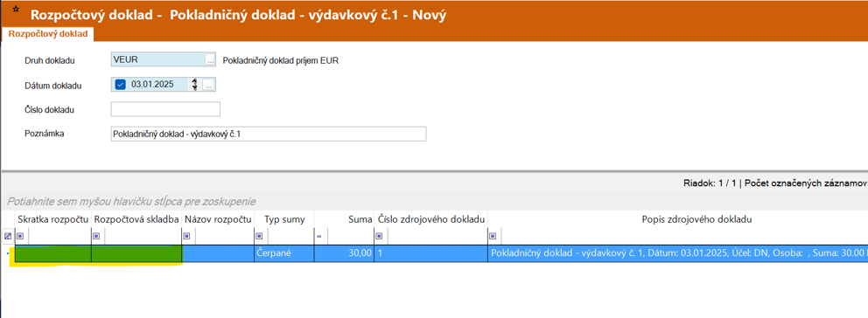The width and height of the screenshot is (868, 318).
Task: Open equals filter operator icon for Suma
Action: pyautogui.click(x=318, y=236)
